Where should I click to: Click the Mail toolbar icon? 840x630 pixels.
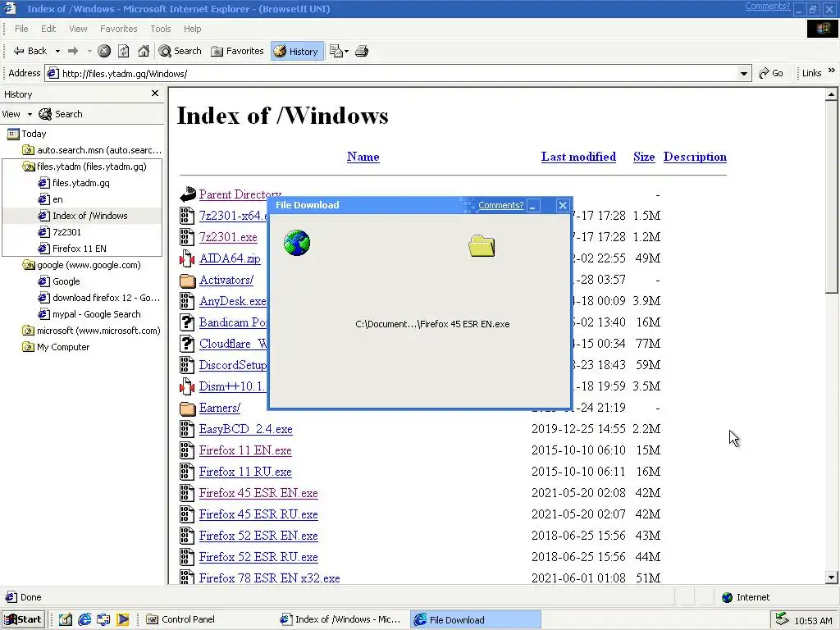pos(336,51)
